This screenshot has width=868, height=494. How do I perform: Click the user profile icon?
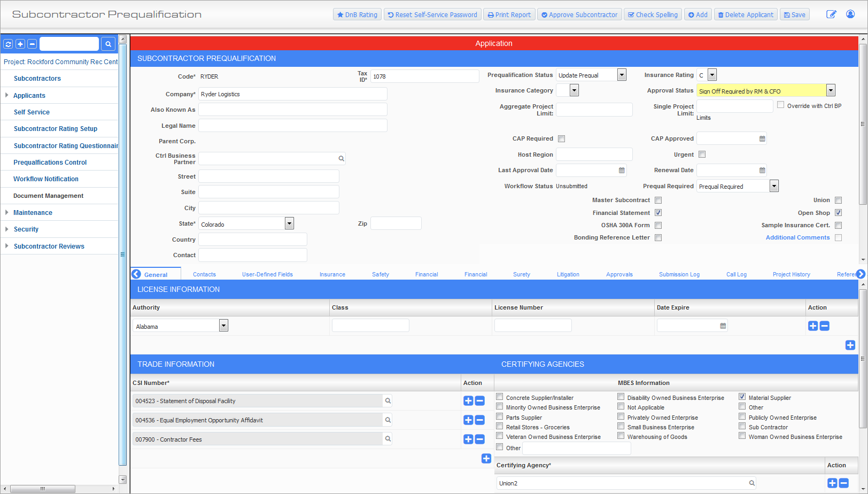(850, 14)
